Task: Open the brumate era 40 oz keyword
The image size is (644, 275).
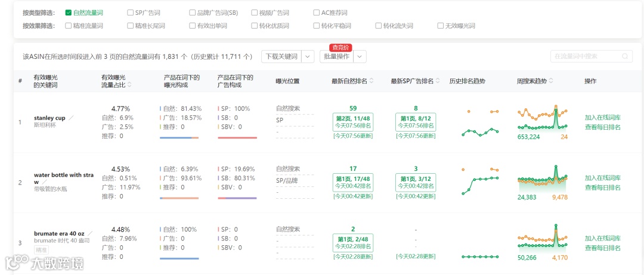Action: 59,233
